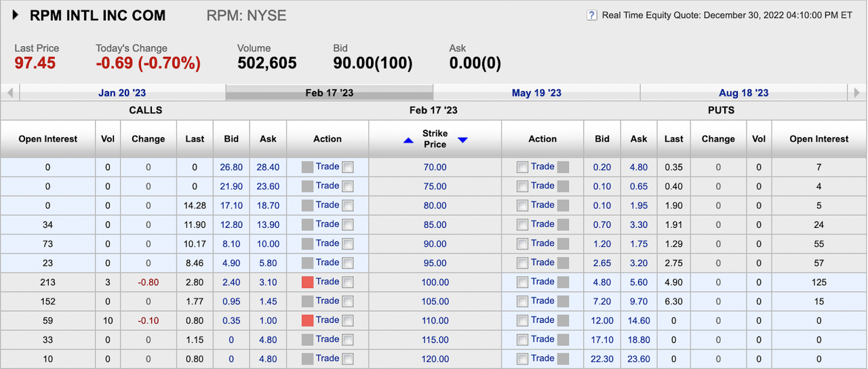Click the call bid 26.80 for strike 70.00
Image resolution: width=868 pixels, height=369 pixels.
[231, 168]
